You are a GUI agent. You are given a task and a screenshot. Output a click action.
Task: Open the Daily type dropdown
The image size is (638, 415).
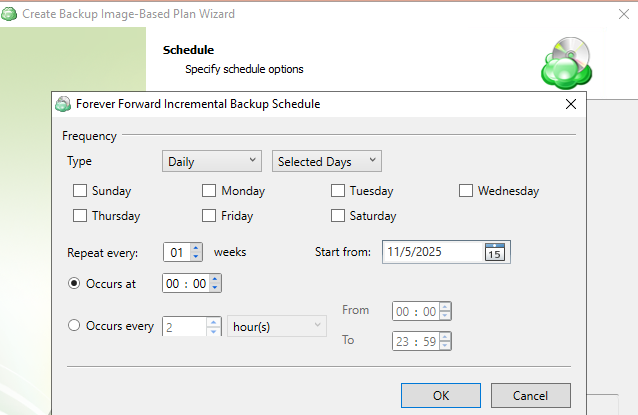pyautogui.click(x=210, y=161)
